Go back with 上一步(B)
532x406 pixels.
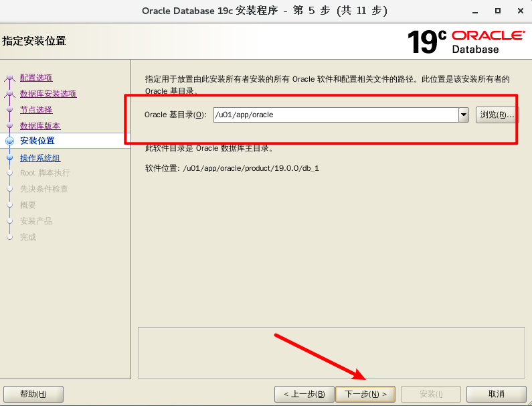303,394
